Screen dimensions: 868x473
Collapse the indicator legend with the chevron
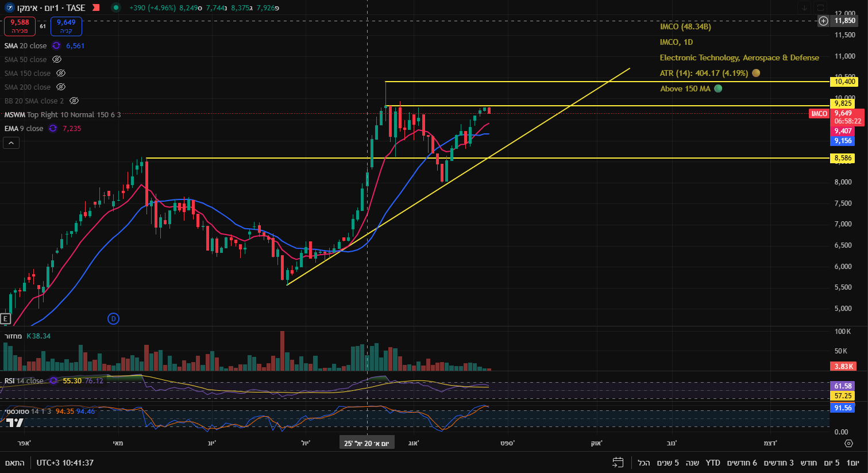(x=11, y=143)
